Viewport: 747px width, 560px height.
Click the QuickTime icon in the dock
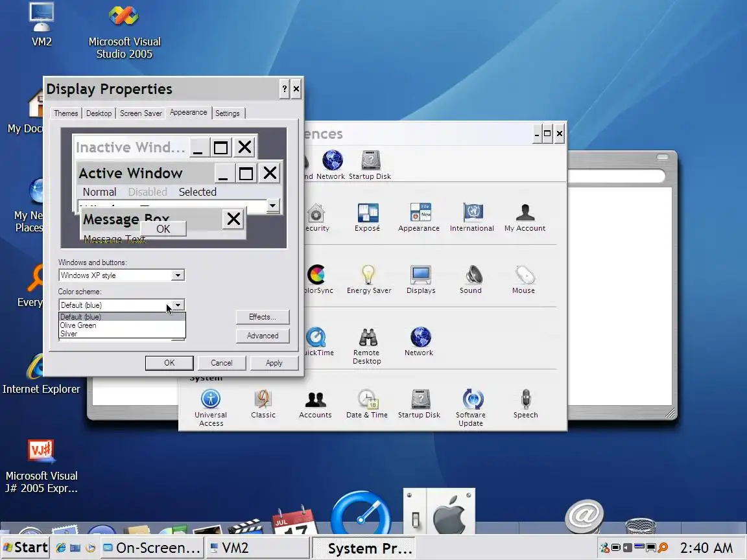pos(361,513)
